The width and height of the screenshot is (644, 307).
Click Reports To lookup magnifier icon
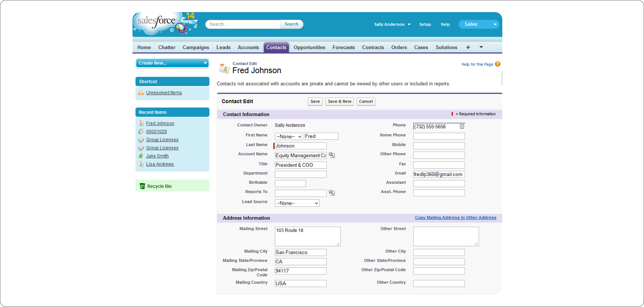[x=331, y=193]
